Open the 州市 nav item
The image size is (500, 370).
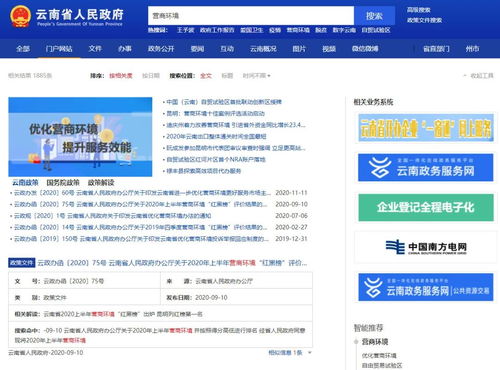pyautogui.click(x=472, y=49)
